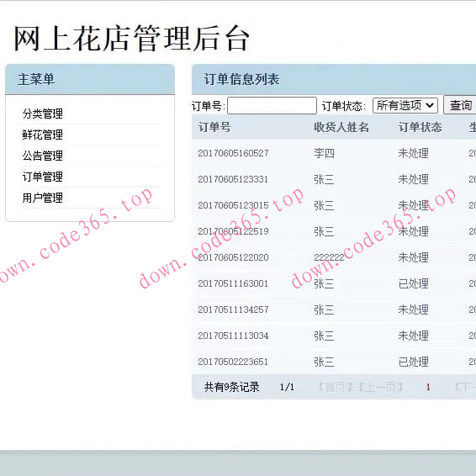This screenshot has height=476, width=476.
Task: Click the 订单信息列表 panel title
Action: tap(241, 80)
